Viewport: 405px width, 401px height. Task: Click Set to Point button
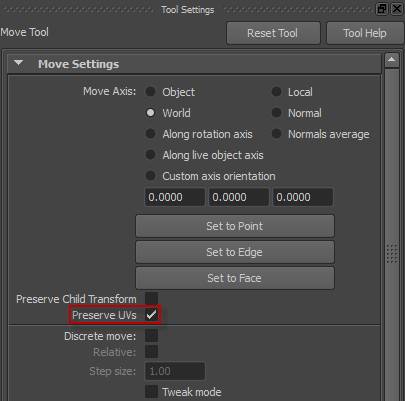coord(235,226)
